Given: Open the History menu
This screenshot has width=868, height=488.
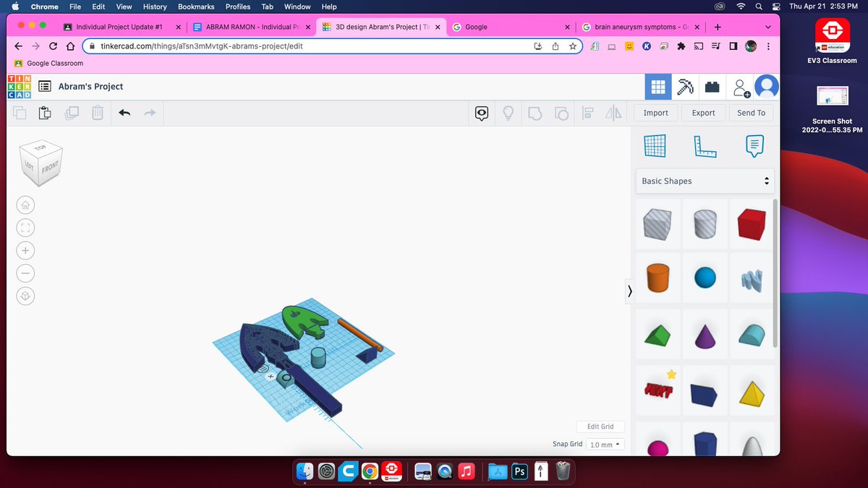Looking at the screenshot, I should (155, 7).
